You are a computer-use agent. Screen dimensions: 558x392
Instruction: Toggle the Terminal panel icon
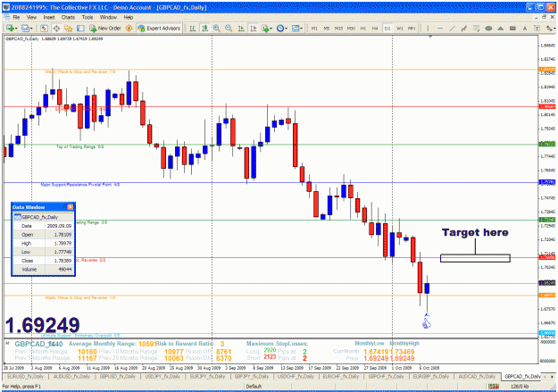pos(80,28)
